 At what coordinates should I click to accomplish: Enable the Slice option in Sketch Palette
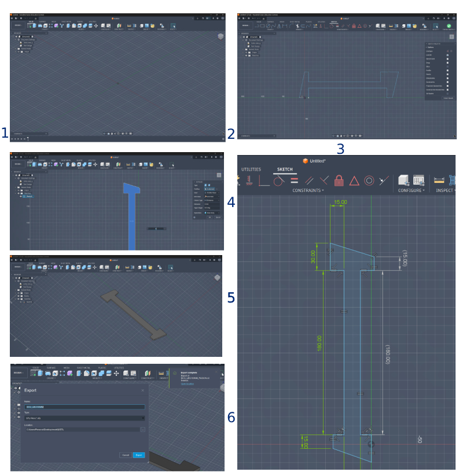coord(448,67)
